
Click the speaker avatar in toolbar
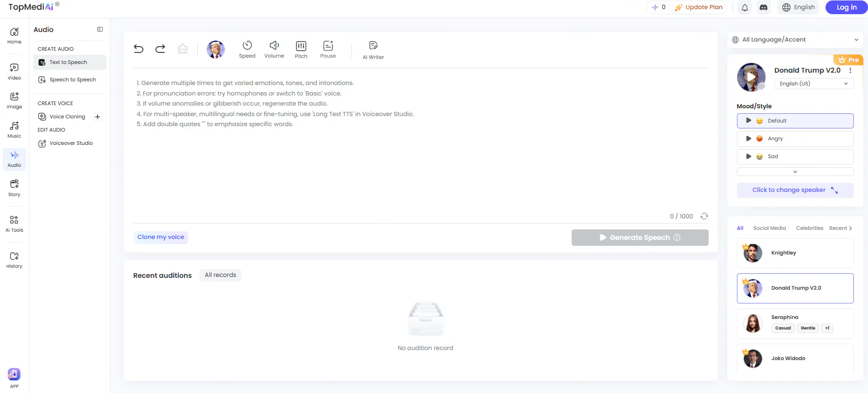point(216,49)
